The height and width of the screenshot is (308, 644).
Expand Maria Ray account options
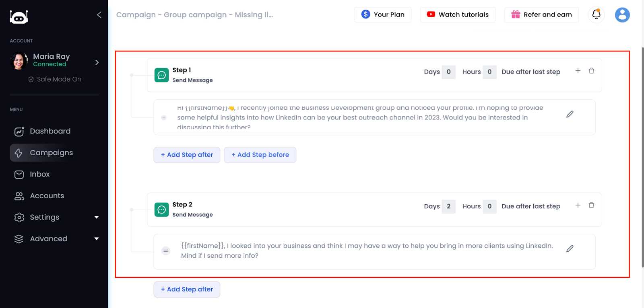pos(97,62)
